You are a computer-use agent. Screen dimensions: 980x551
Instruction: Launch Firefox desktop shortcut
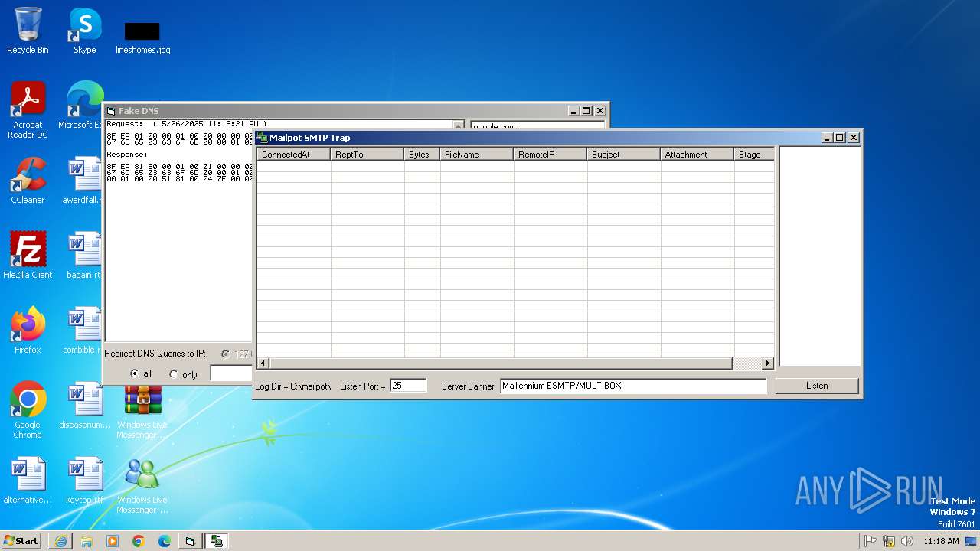click(x=28, y=331)
